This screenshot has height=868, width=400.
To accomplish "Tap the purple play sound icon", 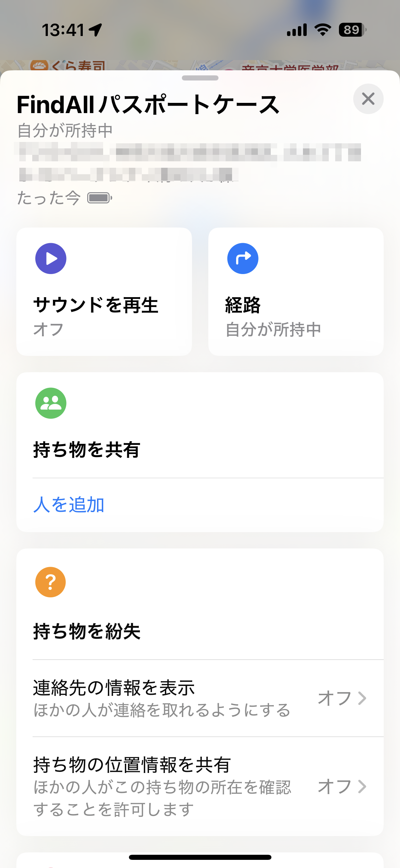I will point(51,258).
